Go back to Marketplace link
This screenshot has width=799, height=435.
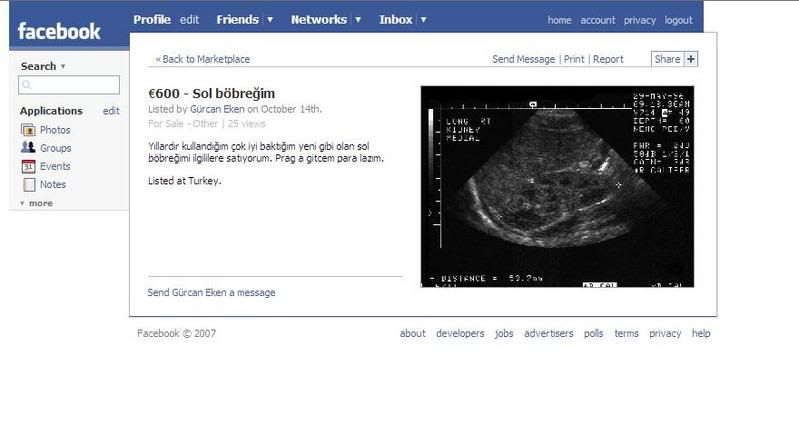point(203,59)
